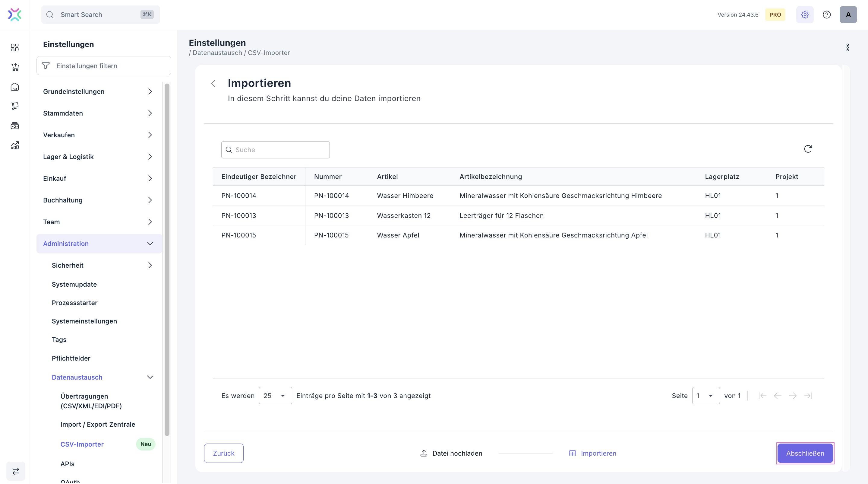Viewport: 868px width, 484px height.
Task: Click the dashboard grid icon in left rail
Action: pos(14,48)
